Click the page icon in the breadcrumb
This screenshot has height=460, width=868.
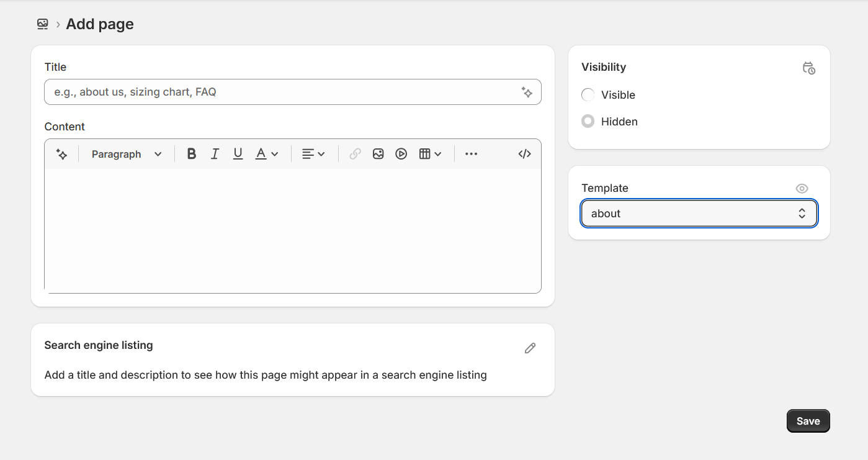click(x=42, y=24)
